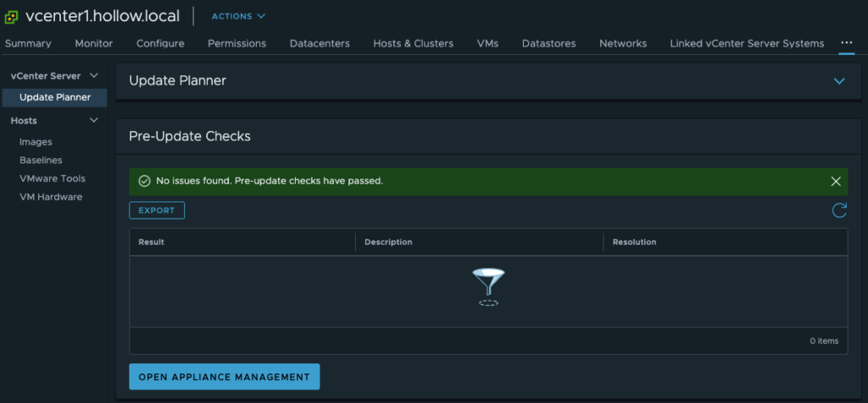Go to the Datastores tab
Screen dimensions: 868x403
click(548, 43)
